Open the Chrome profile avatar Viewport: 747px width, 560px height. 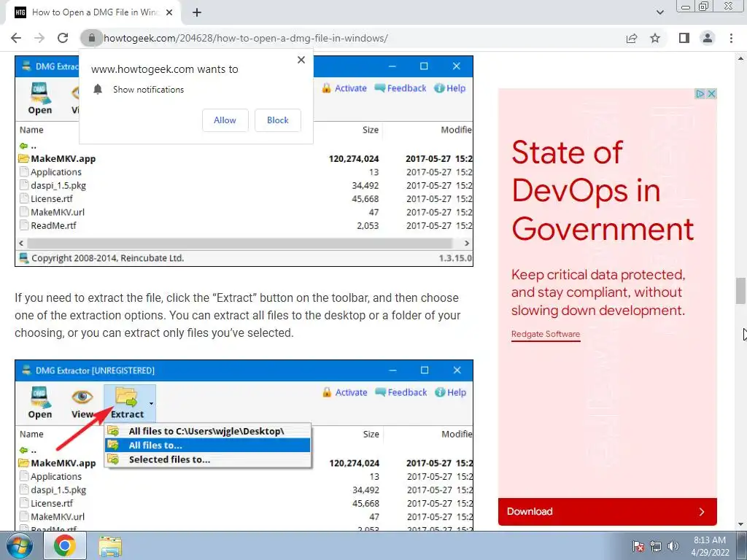[x=708, y=38]
